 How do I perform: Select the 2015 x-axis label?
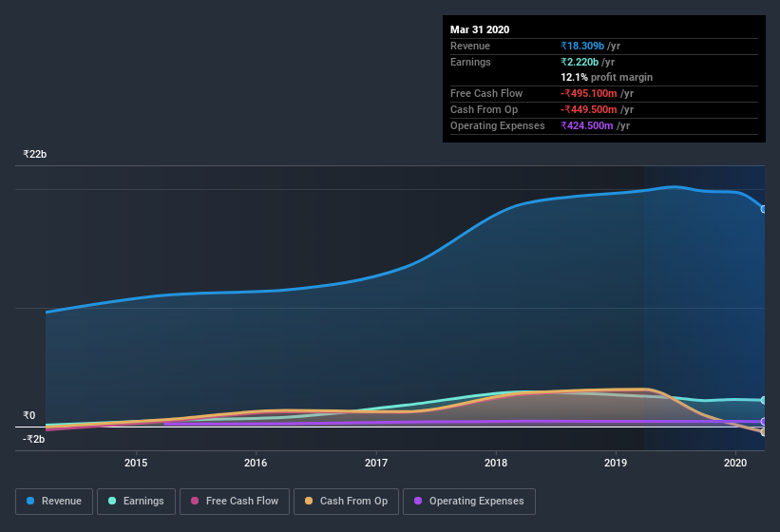click(136, 463)
